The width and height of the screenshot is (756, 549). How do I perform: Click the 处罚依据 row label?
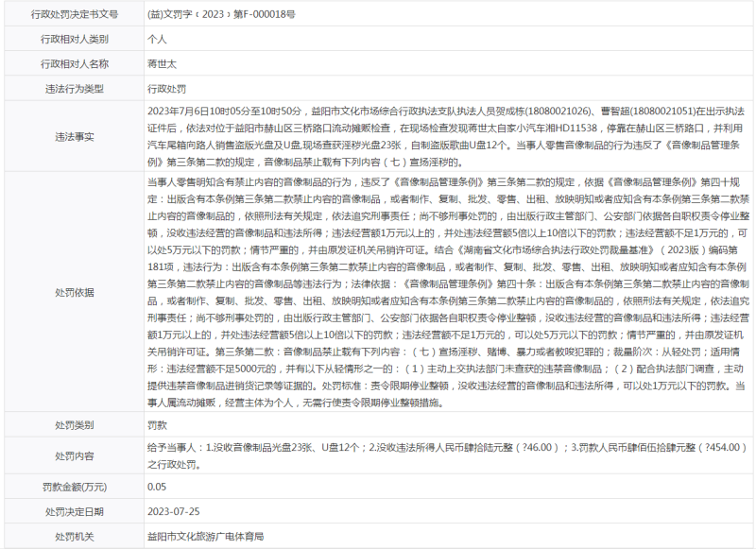(x=75, y=292)
